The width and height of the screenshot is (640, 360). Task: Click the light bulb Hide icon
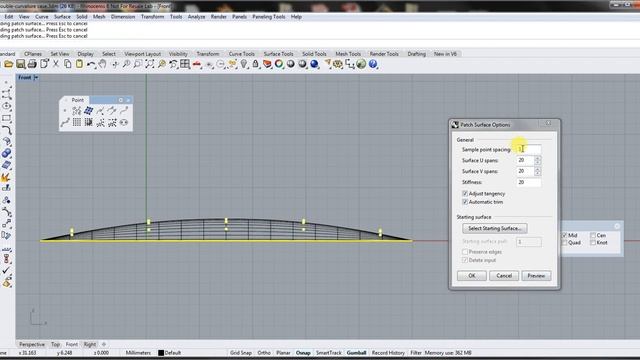[244, 64]
